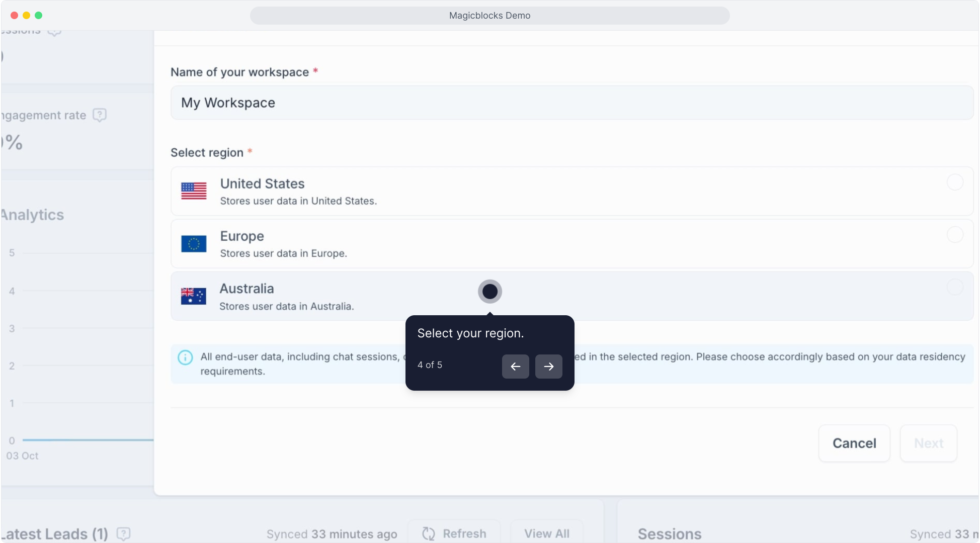Screen dimensions: 980x543
Task: Click the dark tour hotspot marker
Action: coord(489,291)
